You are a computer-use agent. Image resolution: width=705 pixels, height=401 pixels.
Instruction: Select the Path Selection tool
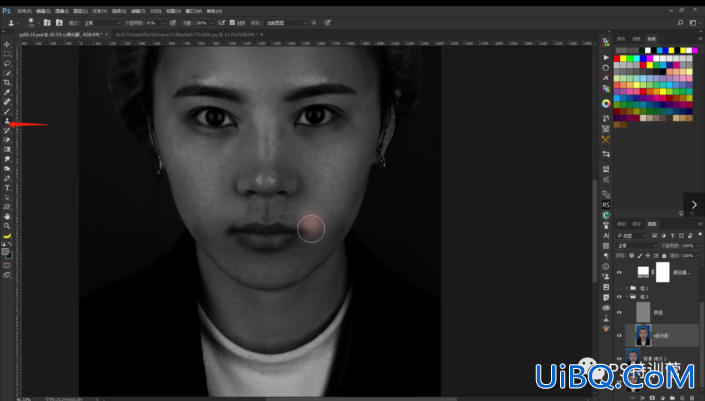point(7,197)
